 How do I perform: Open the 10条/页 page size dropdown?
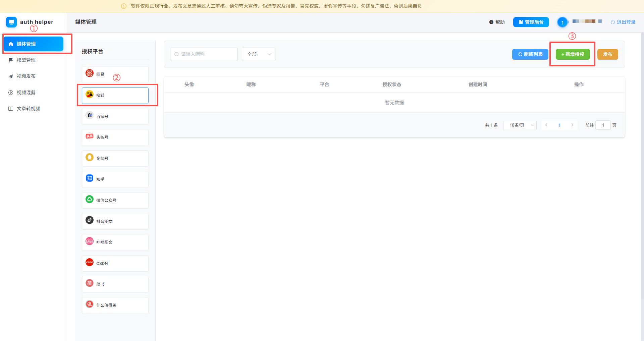(520, 125)
